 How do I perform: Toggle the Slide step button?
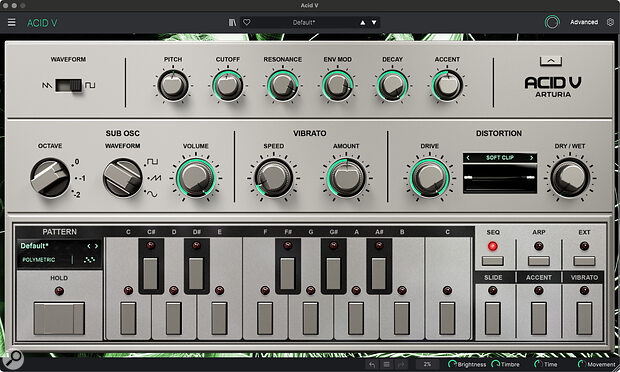[493, 318]
